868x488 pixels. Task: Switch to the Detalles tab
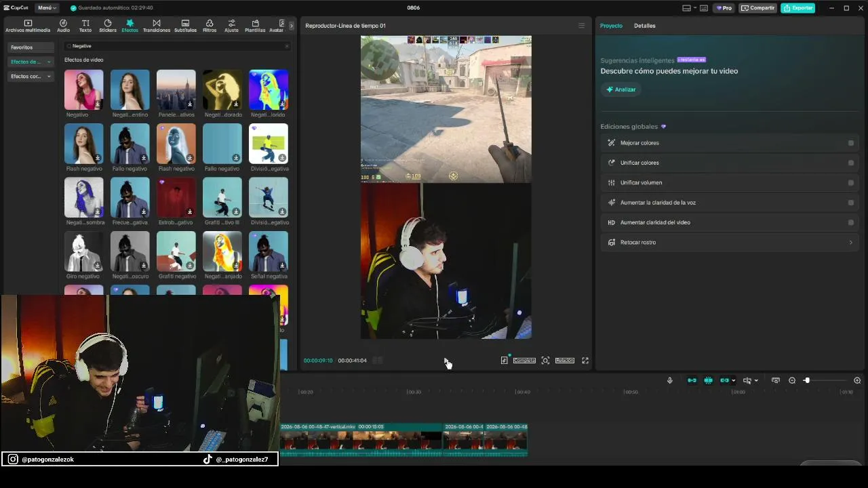point(645,26)
